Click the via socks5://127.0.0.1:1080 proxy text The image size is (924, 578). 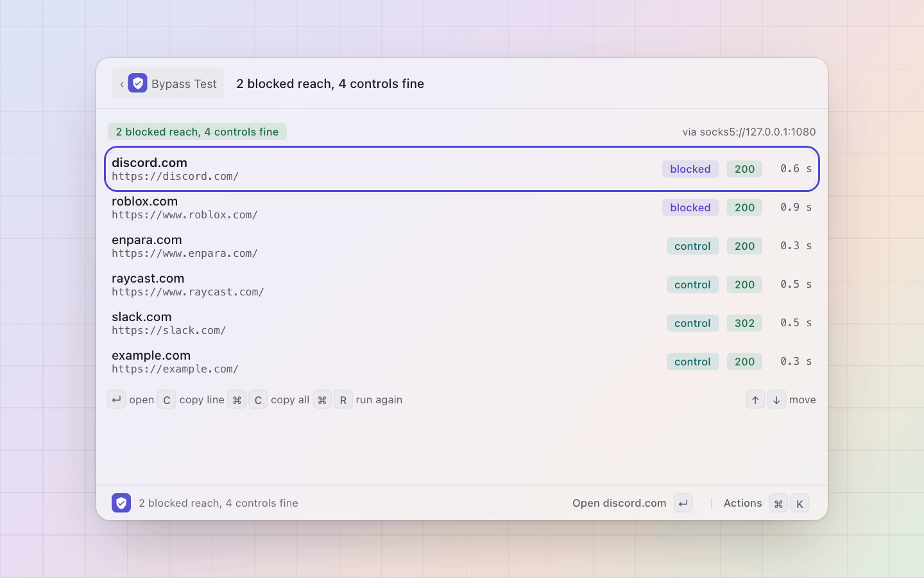[x=749, y=132]
